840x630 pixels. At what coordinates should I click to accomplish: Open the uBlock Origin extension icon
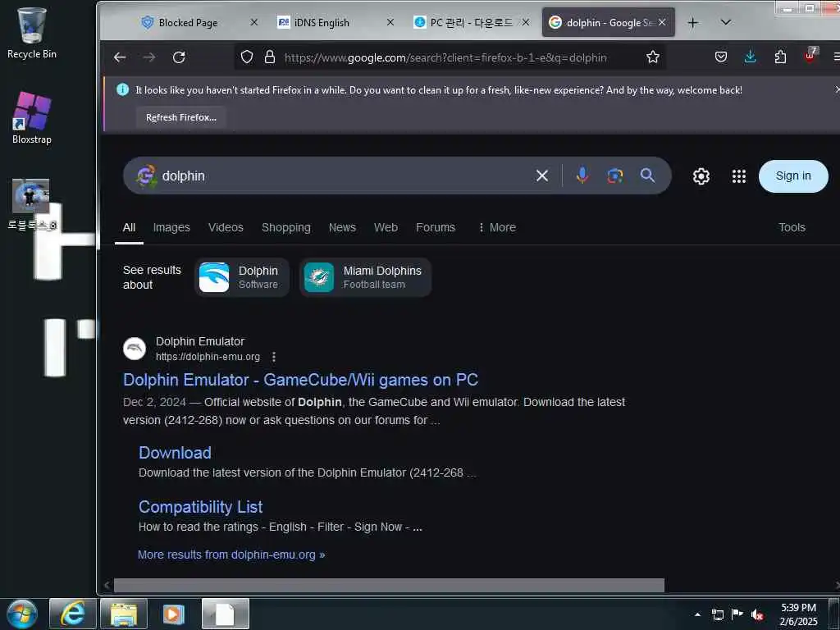[810, 56]
